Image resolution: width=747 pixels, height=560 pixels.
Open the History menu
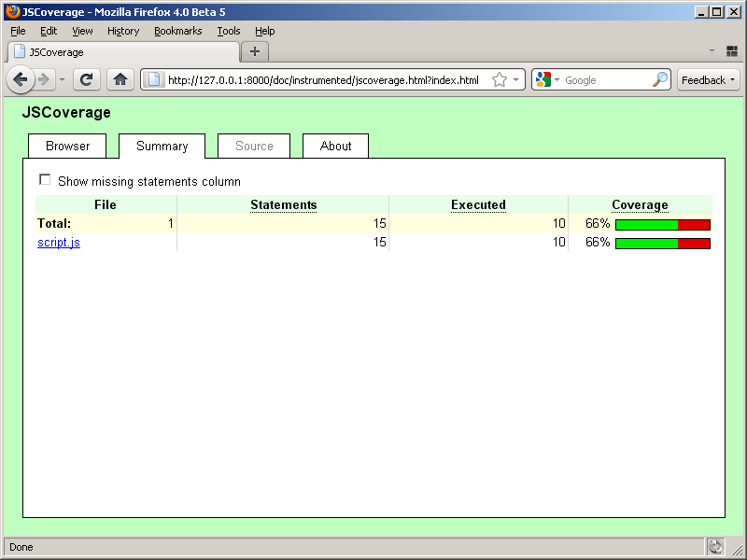tap(123, 31)
